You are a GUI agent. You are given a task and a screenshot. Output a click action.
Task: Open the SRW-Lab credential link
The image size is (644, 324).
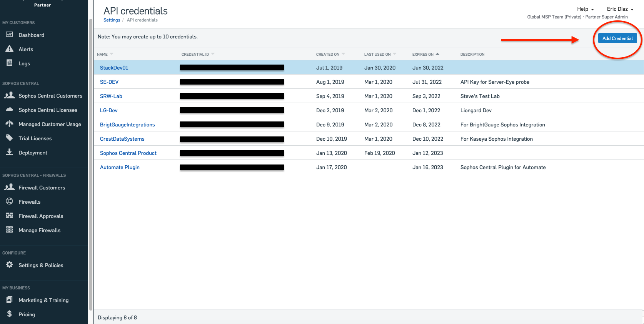(x=111, y=96)
